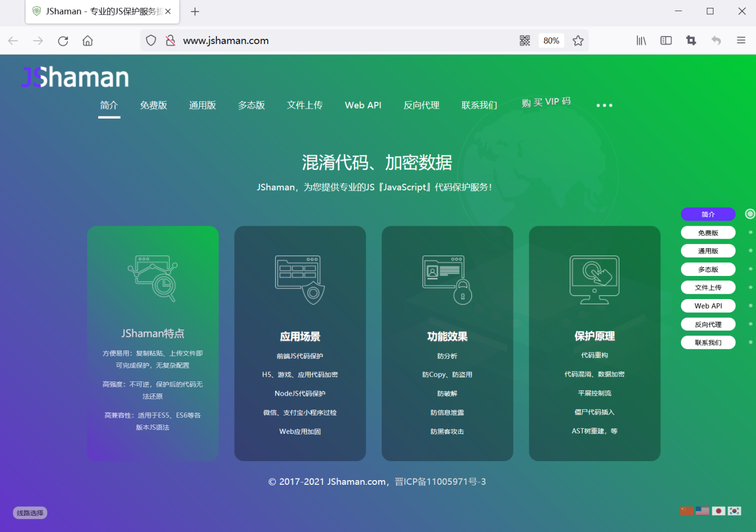The width and height of the screenshot is (756, 532).
Task: Go to the browser home page
Action: pyautogui.click(x=88, y=41)
